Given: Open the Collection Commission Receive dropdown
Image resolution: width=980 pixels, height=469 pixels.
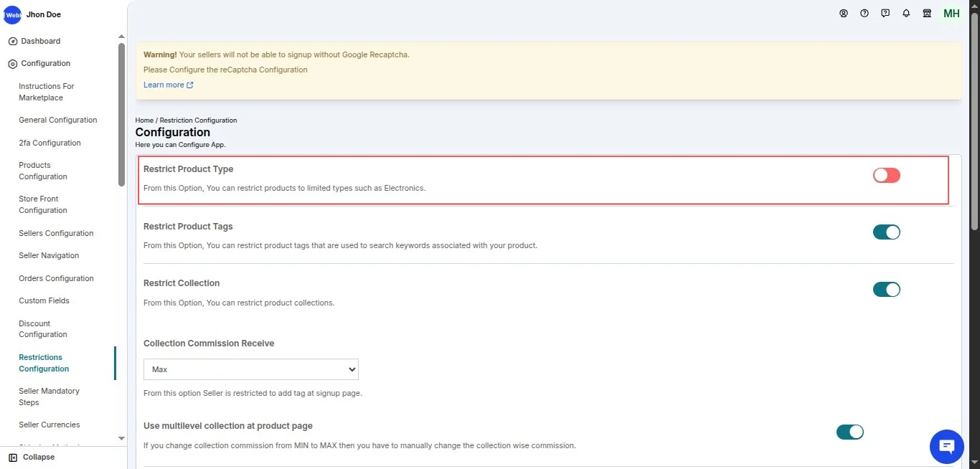Looking at the screenshot, I should 250,369.
